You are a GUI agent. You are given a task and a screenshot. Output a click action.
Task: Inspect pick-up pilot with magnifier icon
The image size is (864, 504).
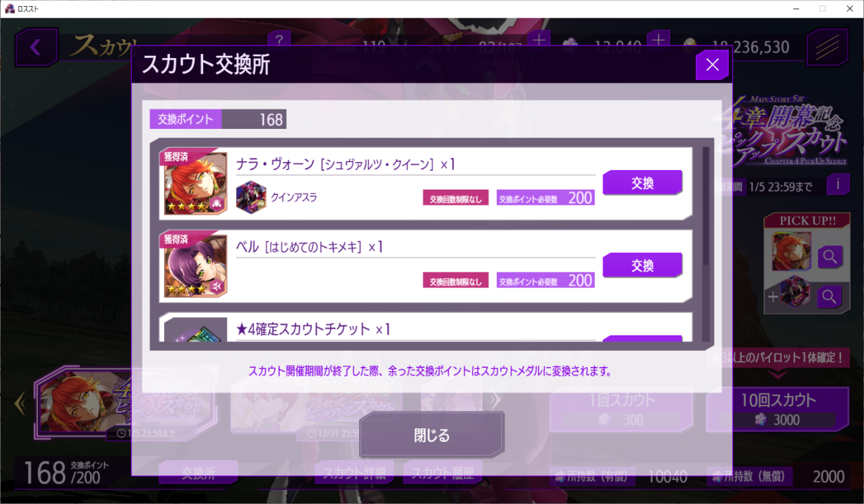coord(830,257)
